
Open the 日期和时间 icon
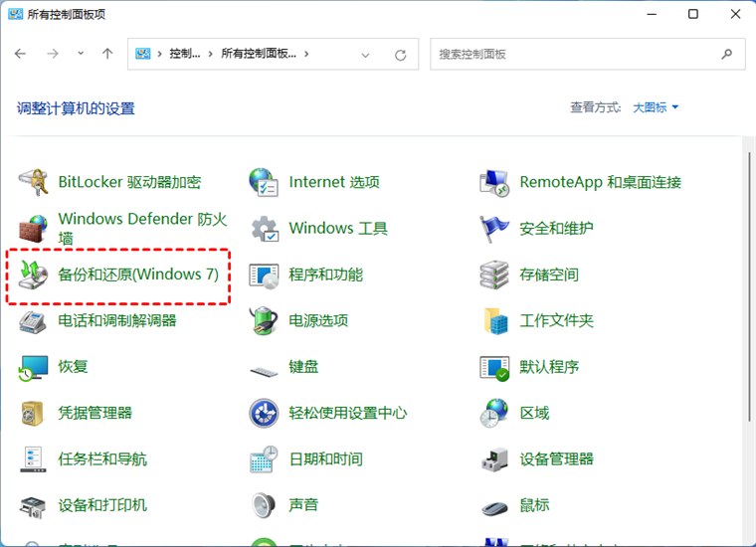pyautogui.click(x=265, y=459)
